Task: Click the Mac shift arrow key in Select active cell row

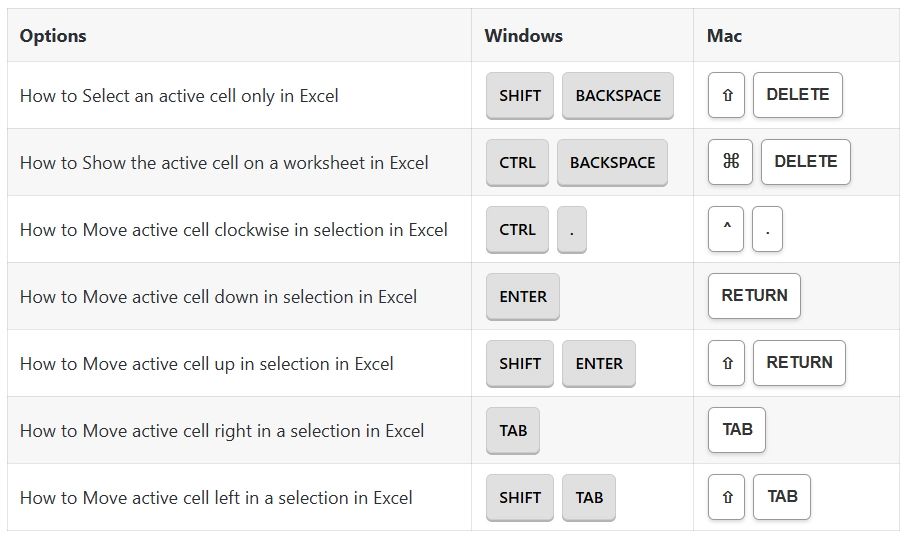Action: pos(726,96)
